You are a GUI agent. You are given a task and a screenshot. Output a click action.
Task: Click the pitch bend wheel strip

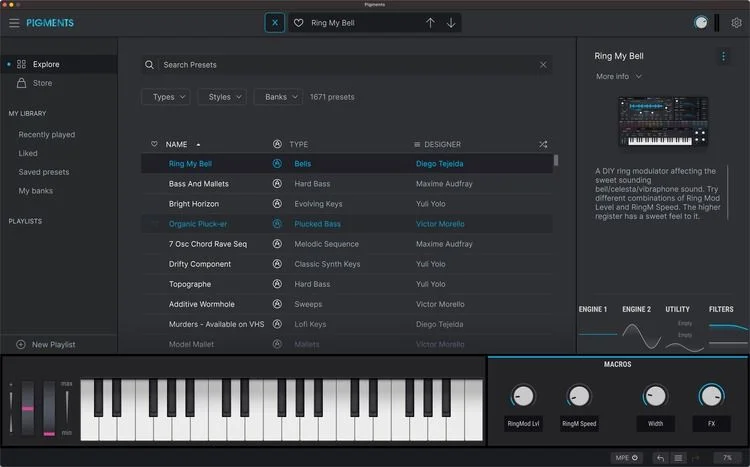coord(28,408)
